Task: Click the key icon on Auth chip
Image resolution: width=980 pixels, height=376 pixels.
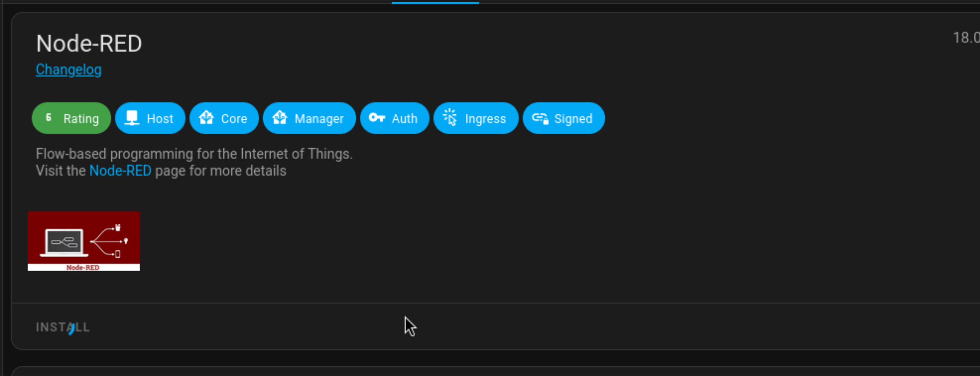Action: tap(377, 118)
